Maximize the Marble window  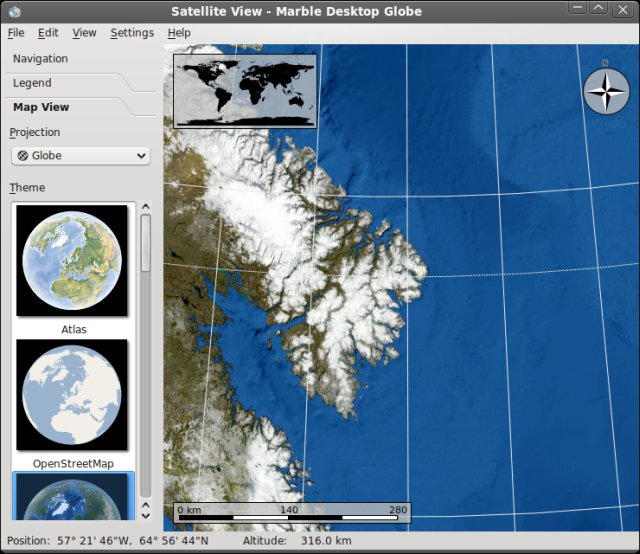pyautogui.click(x=598, y=8)
